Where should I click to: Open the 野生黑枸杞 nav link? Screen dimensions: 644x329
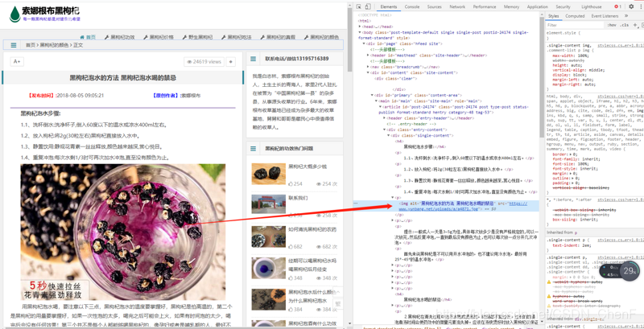pos(197,37)
